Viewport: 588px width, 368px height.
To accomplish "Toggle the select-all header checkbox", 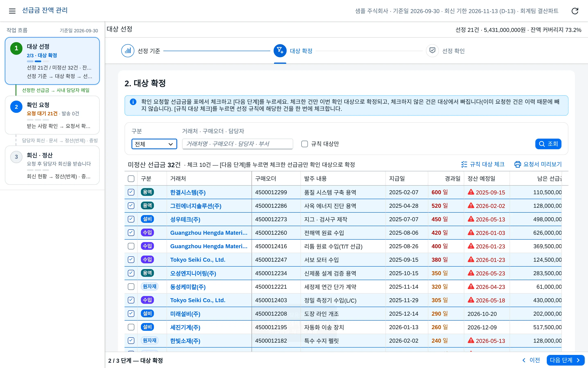I will (x=131, y=179).
